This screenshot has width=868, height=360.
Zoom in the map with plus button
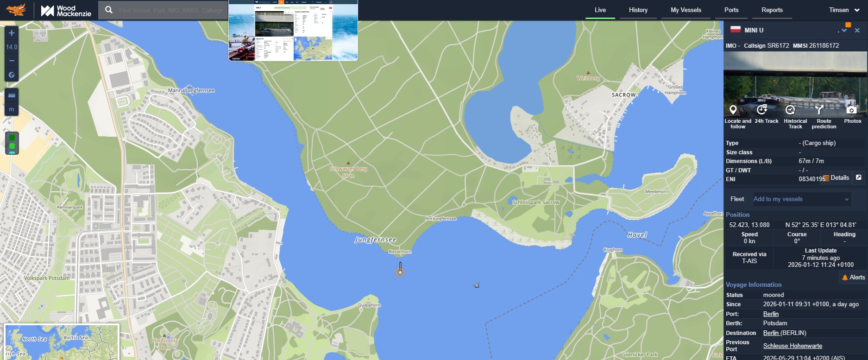point(12,33)
